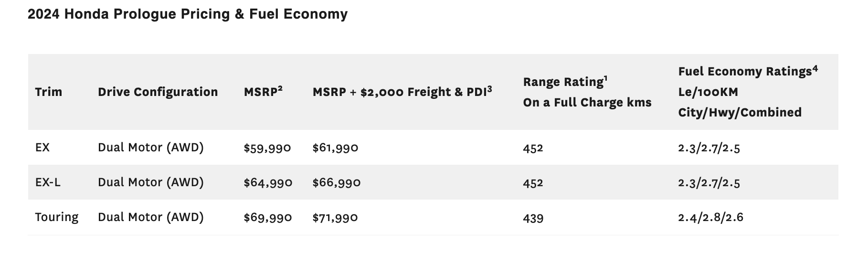
Task: Click the Touring trim name cell
Action: tap(56, 217)
